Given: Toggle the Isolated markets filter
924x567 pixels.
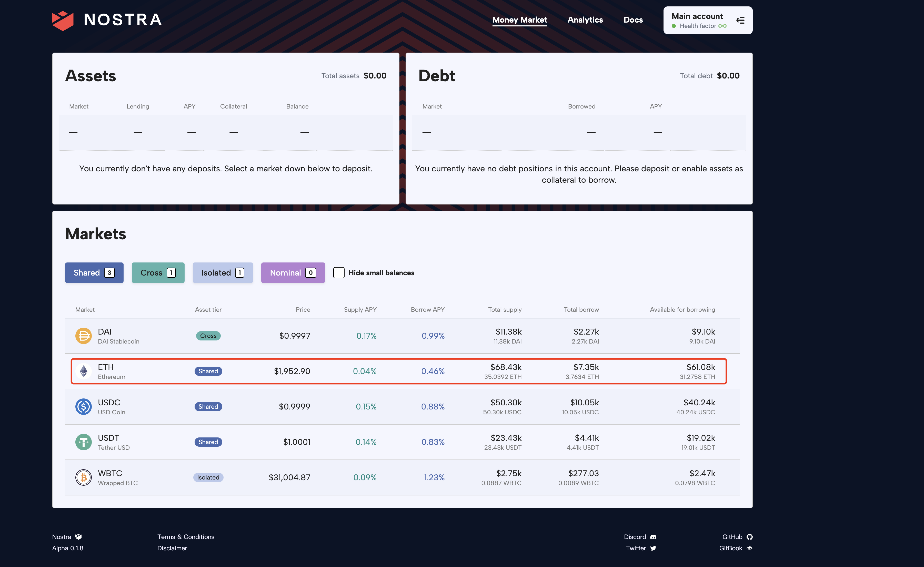Looking at the screenshot, I should point(223,273).
